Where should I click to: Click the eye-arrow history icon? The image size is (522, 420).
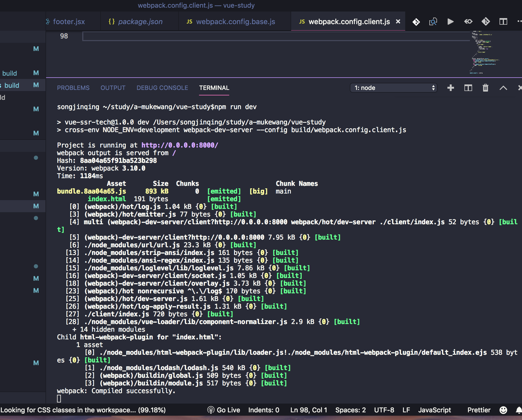pyautogui.click(x=468, y=22)
